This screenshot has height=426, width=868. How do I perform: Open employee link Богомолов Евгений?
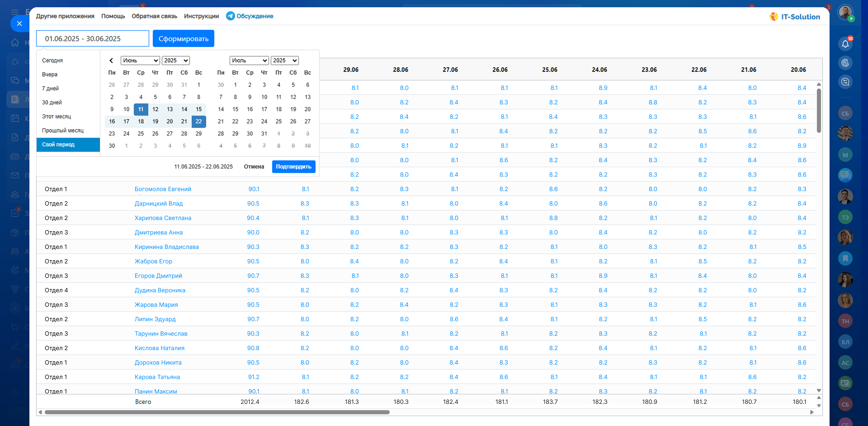(x=163, y=189)
